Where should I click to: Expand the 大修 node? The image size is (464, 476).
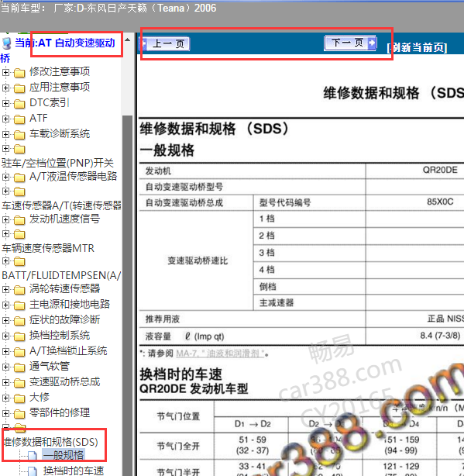[x=5, y=398]
